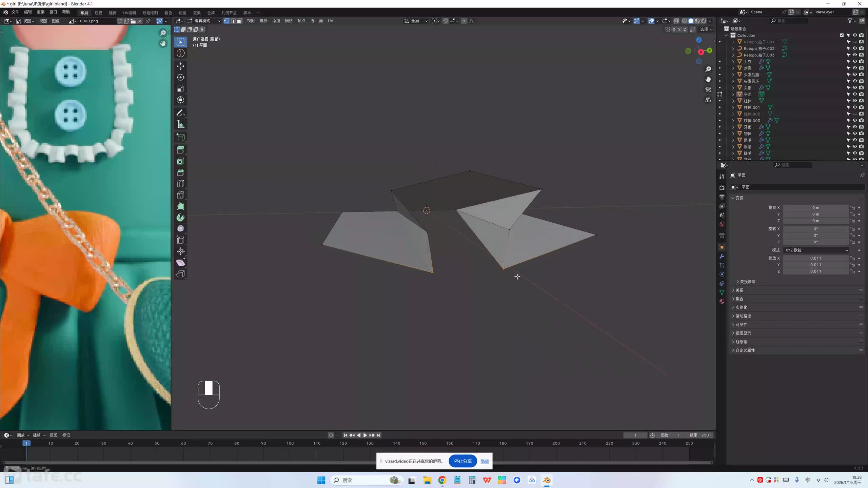Switch to face select mode

tap(239, 21)
